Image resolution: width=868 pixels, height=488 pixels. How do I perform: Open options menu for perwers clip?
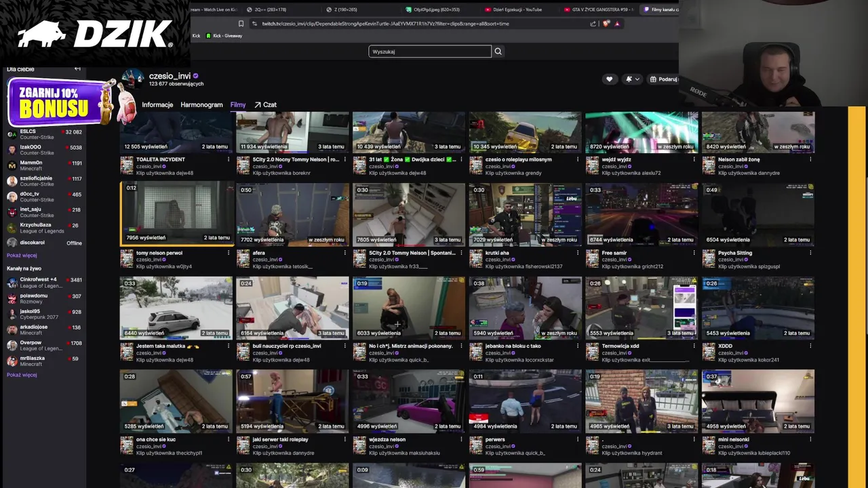pyautogui.click(x=578, y=439)
